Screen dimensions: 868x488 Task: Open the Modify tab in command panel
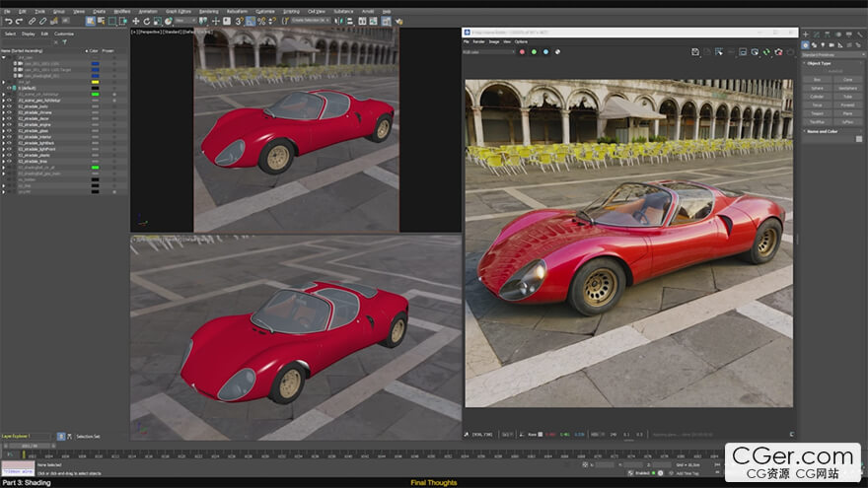coord(816,34)
